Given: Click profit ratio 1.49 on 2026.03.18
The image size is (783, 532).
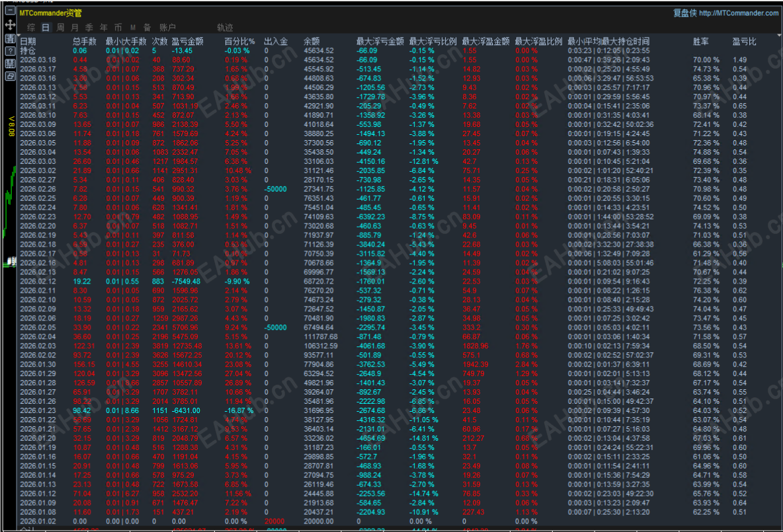Looking at the screenshot, I should pyautogui.click(x=739, y=60).
